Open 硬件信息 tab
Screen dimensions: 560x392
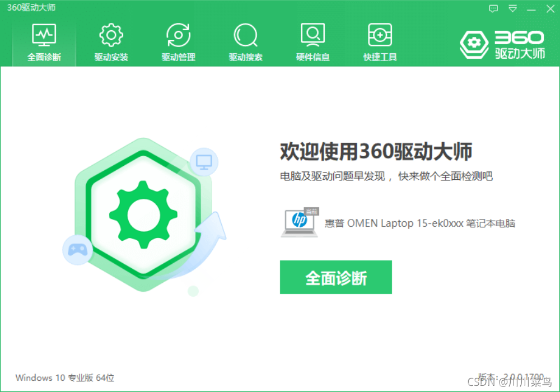312,43
